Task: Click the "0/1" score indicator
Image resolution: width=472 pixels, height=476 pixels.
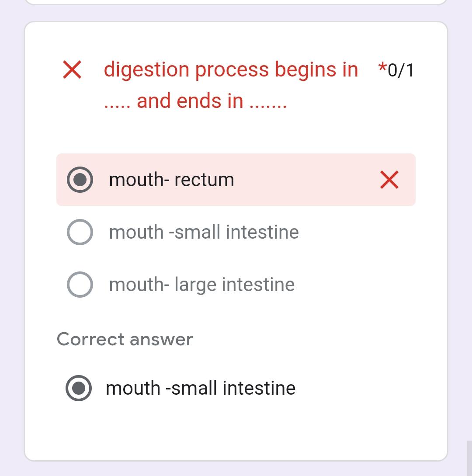Action: tap(401, 70)
